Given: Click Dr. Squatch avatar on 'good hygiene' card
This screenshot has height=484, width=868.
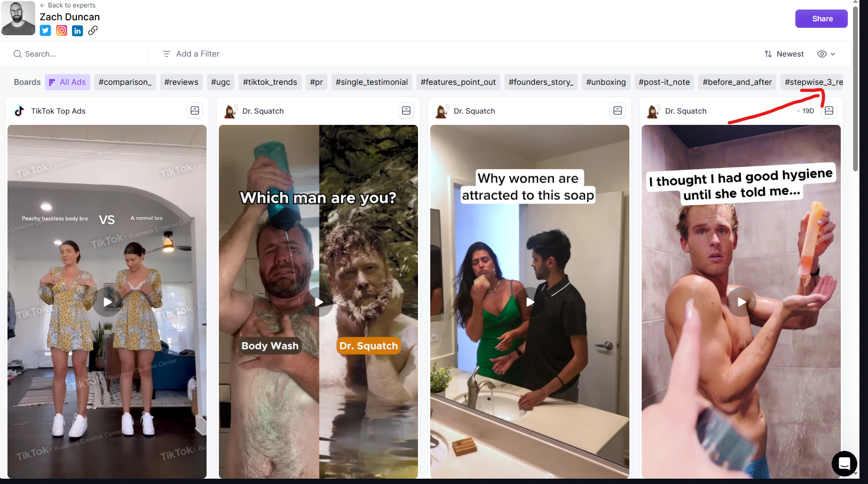Looking at the screenshot, I should coord(653,111).
